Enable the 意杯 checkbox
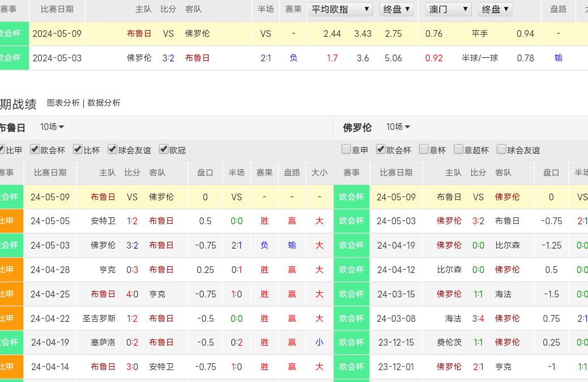Screen dimensions: 588x382 click(x=424, y=149)
